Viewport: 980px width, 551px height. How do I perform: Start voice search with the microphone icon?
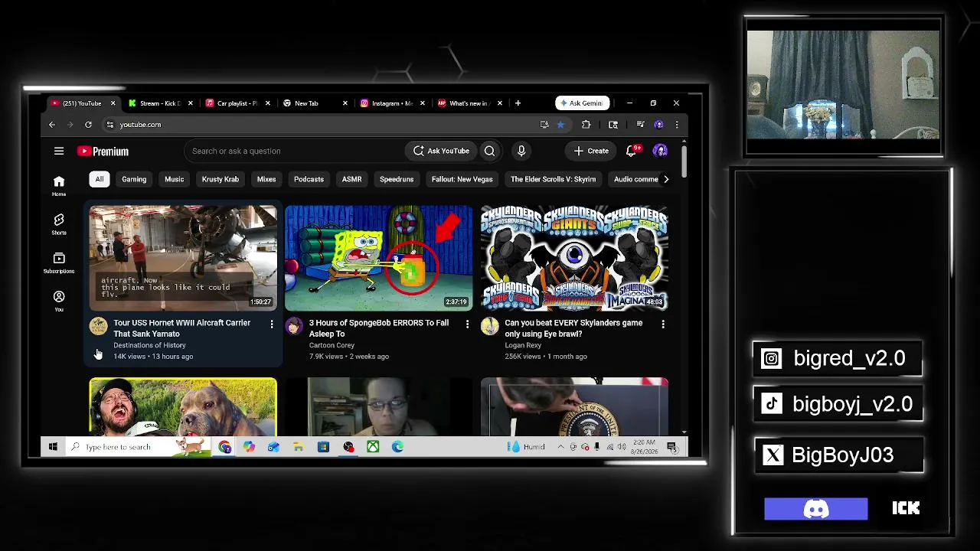point(521,151)
